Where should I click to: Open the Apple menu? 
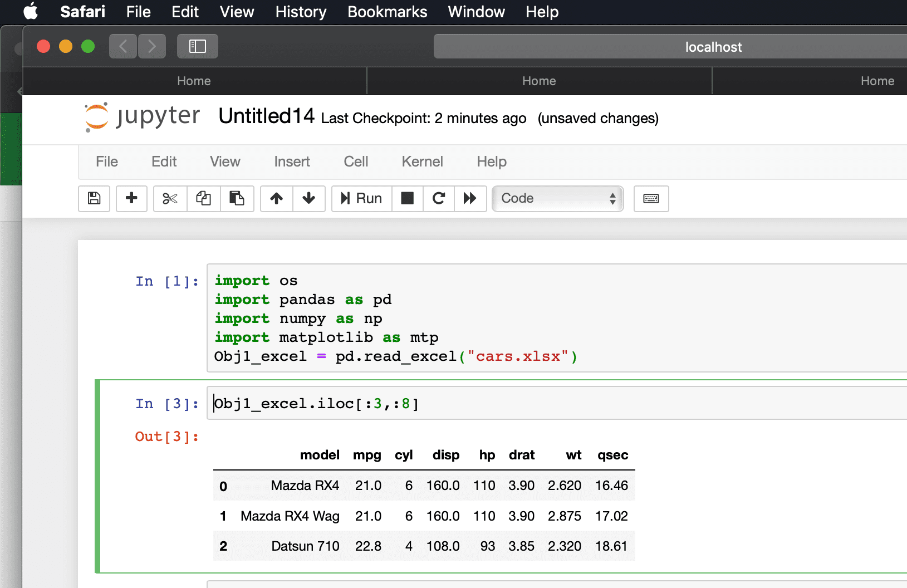[x=31, y=12]
